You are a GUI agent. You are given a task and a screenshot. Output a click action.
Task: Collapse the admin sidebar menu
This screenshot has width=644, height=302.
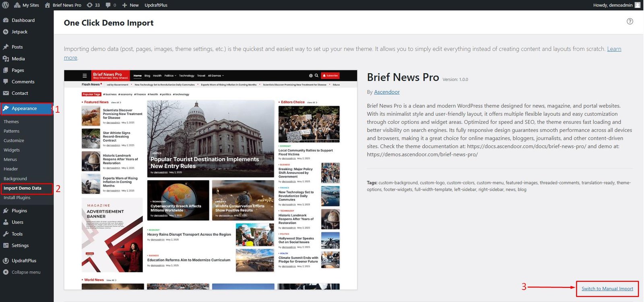pyautogui.click(x=22, y=272)
